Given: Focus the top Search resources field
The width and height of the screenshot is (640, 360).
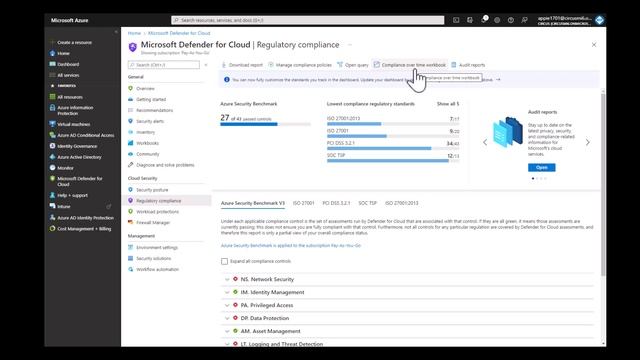Looking at the screenshot, I should click(308, 20).
